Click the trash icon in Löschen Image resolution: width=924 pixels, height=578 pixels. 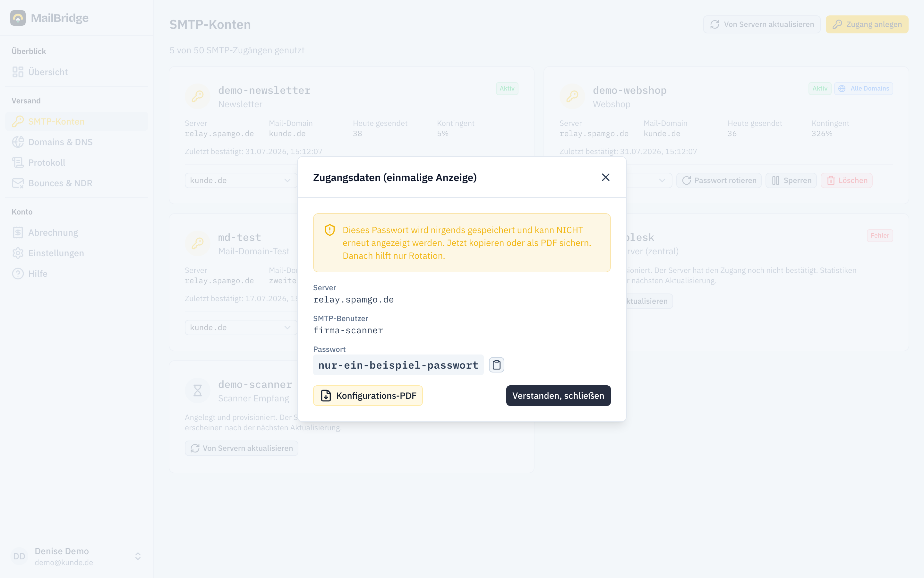[x=831, y=180]
